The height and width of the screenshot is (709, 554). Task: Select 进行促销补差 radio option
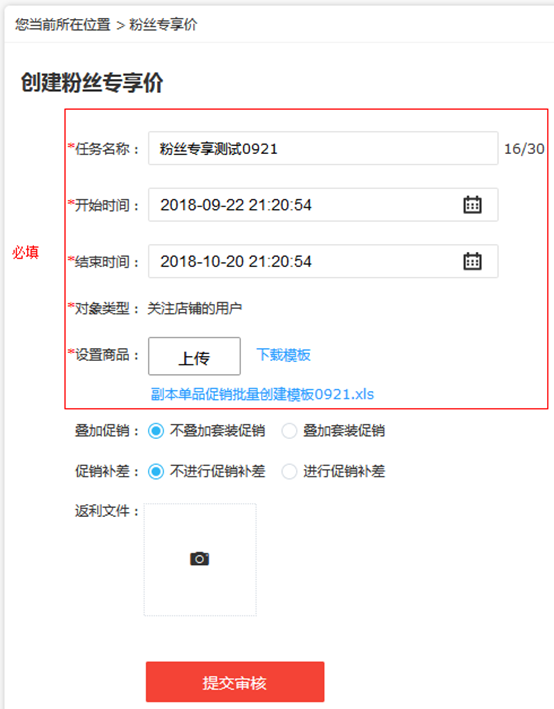point(289,472)
